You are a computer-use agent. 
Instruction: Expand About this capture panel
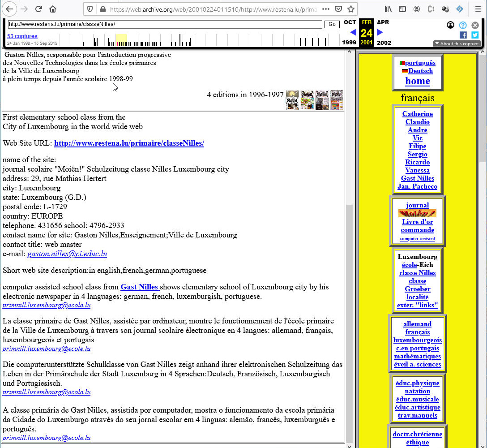[x=457, y=43]
